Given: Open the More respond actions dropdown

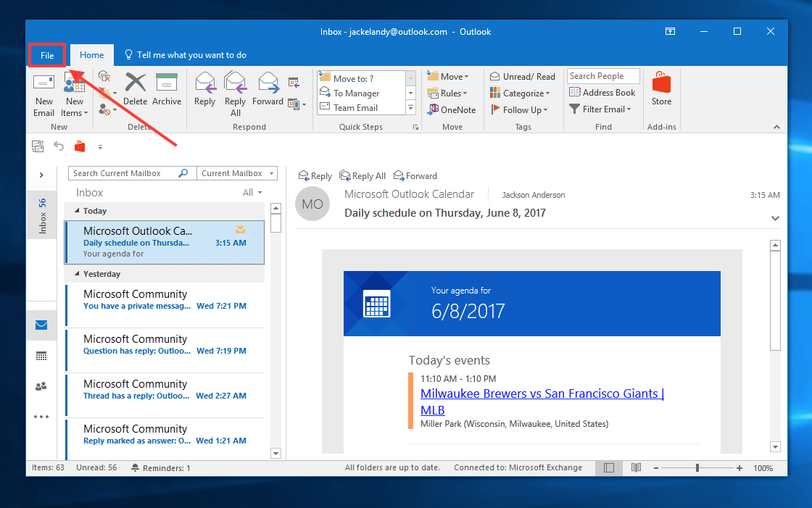Looking at the screenshot, I should coord(297,104).
